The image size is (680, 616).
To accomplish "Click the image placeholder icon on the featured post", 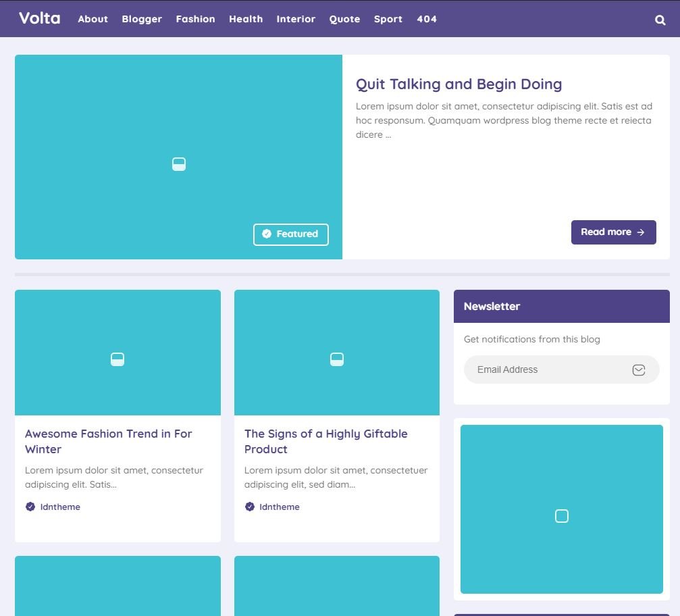I will click(178, 163).
